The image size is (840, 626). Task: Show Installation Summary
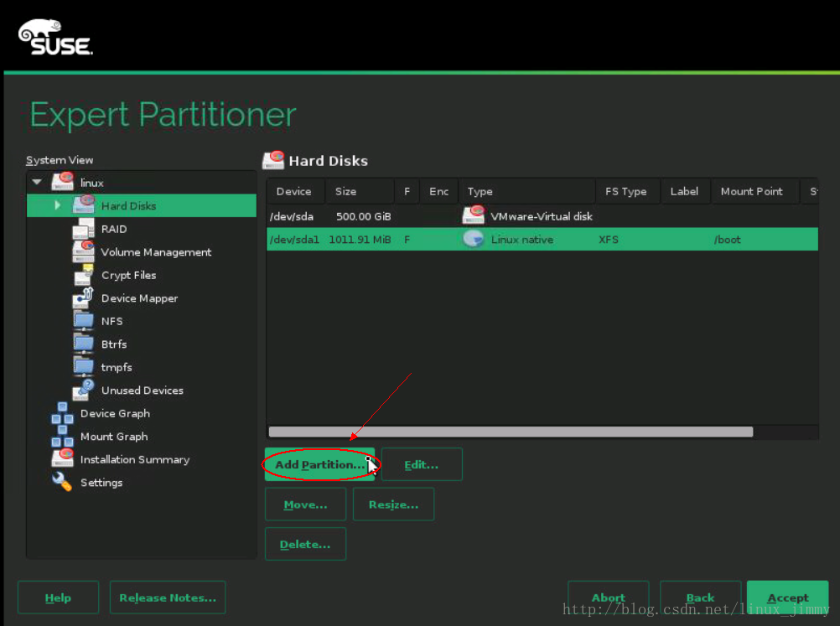click(x=135, y=459)
